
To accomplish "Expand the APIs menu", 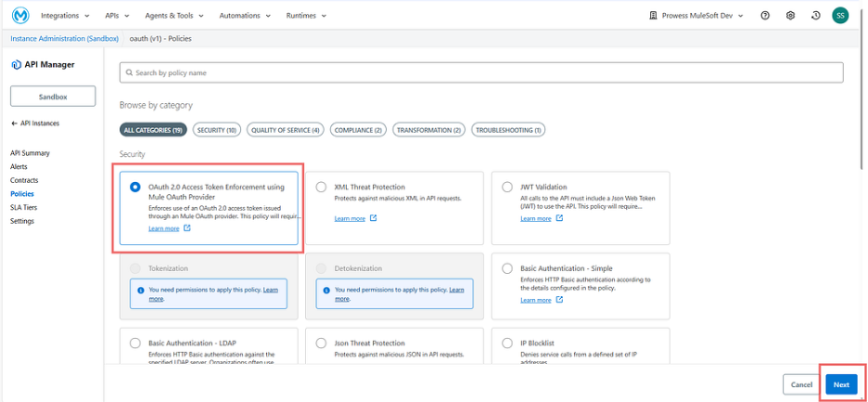I will coord(118,16).
